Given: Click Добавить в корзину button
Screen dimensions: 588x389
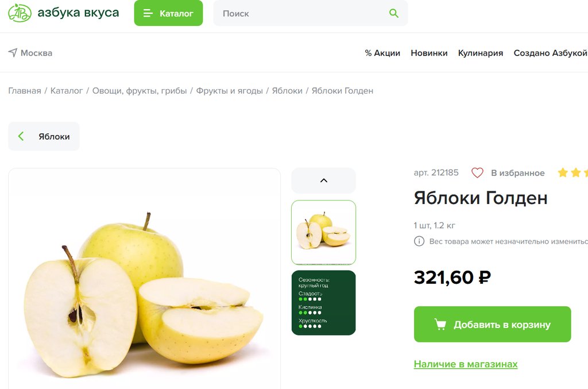Looking at the screenshot, I should (492, 324).
